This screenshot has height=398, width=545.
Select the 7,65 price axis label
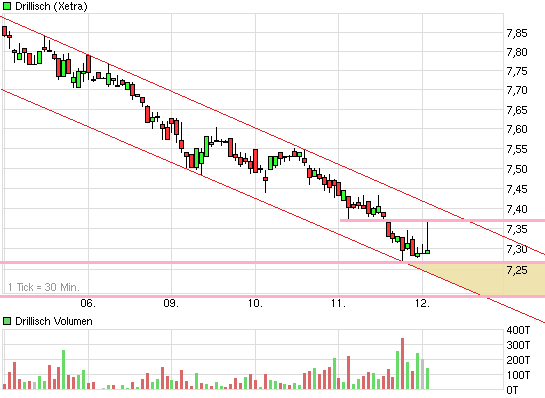click(517, 110)
